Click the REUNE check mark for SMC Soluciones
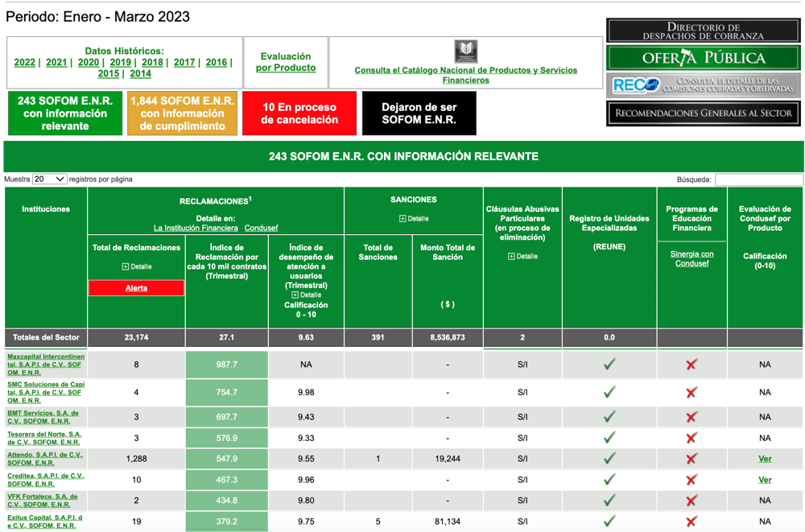Screen dimensions: 805x532 [609, 392]
